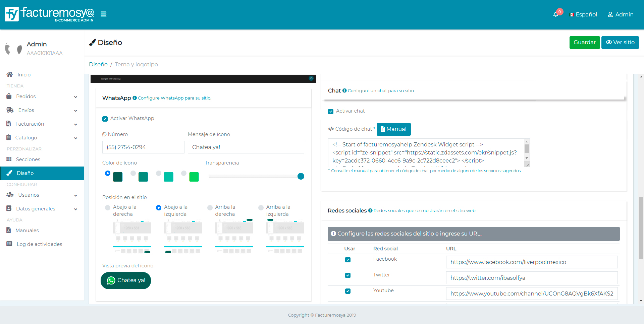Click the Chatea ya! preview button
This screenshot has width=644, height=324.
tap(126, 280)
